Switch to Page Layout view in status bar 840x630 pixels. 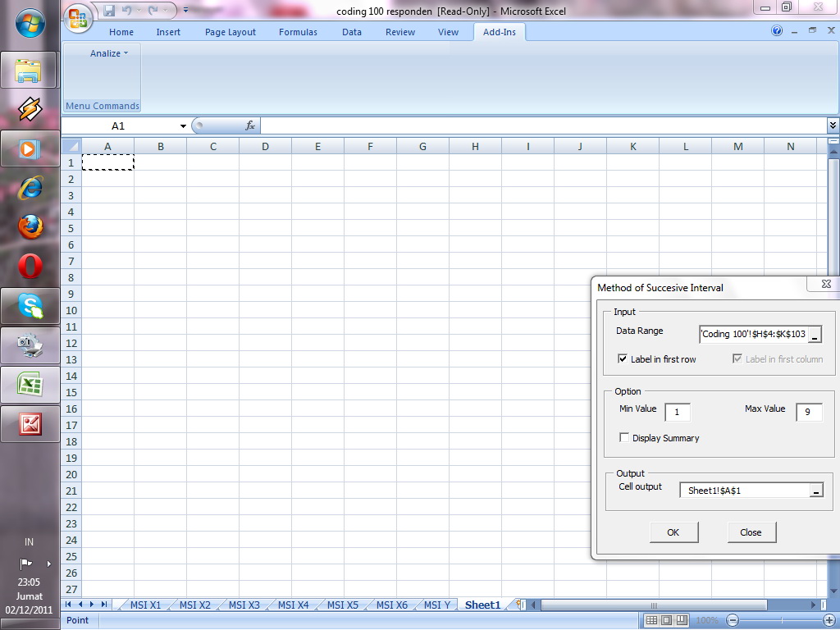(x=666, y=620)
